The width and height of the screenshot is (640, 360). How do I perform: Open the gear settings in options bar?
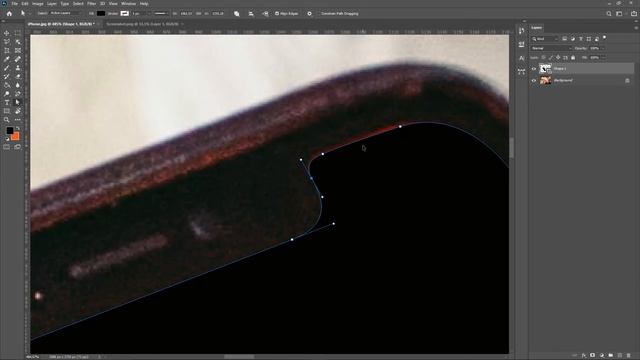[309, 13]
